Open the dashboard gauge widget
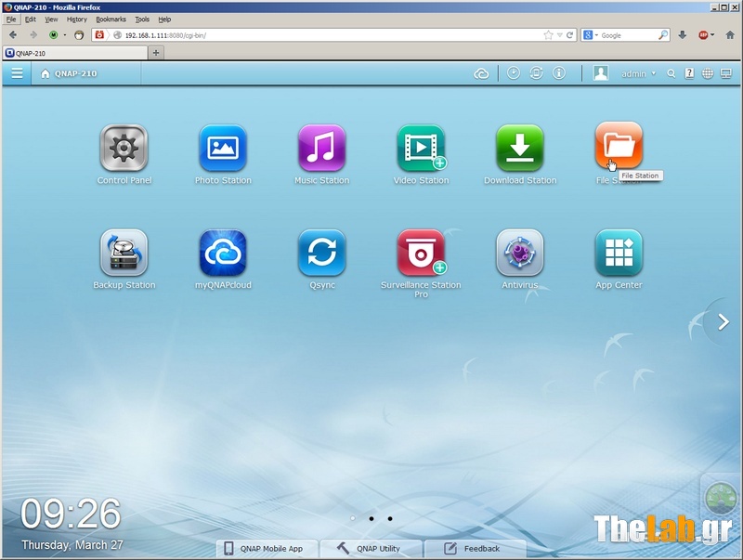The image size is (743, 560). point(721,498)
